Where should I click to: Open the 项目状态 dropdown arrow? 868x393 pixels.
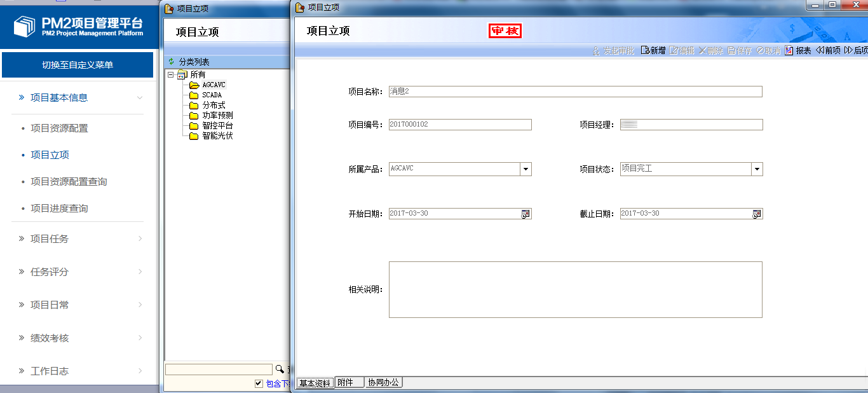tap(757, 169)
